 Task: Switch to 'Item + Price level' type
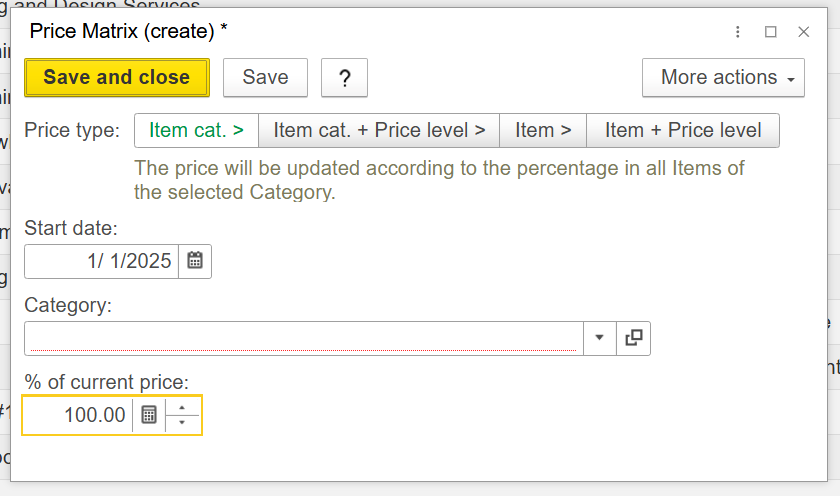[x=683, y=130]
